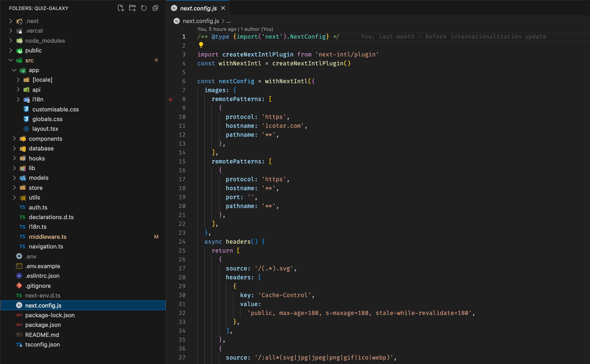Open .env.example file
Screen dimensions: 590x364
tap(42, 266)
